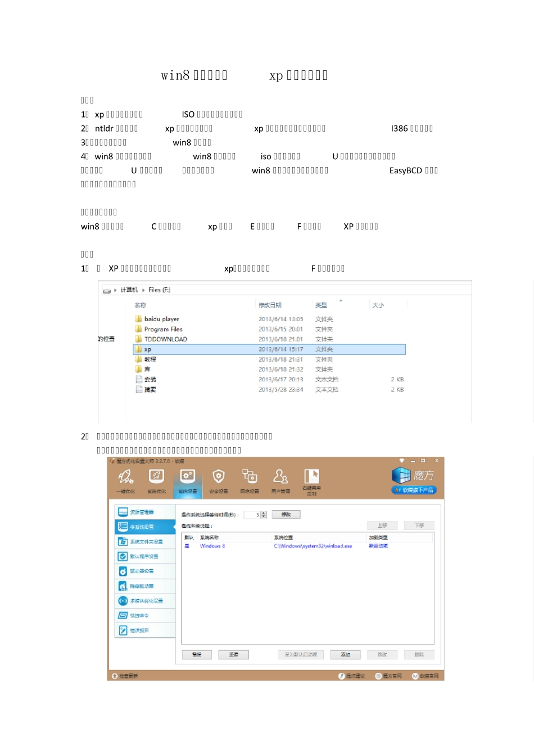Viewport: 534px width, 756px height.
Task: Select 多系统设置 in the sidebar
Action: tap(145, 527)
